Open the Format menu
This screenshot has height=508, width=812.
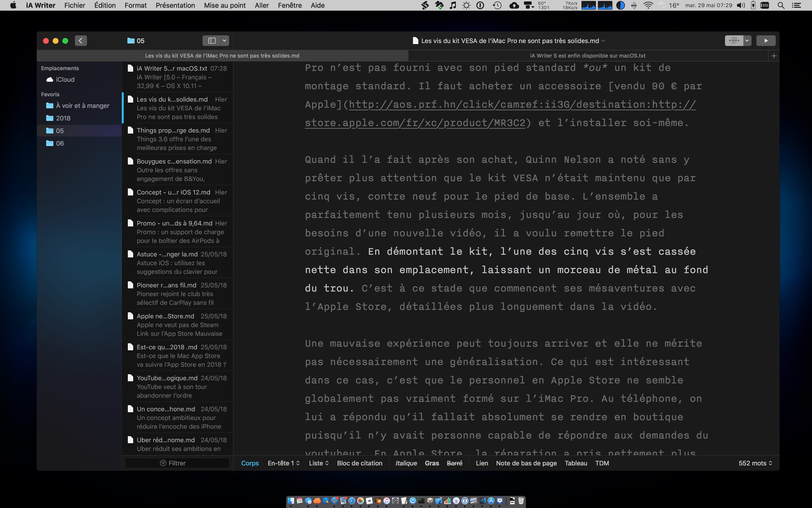(136, 5)
